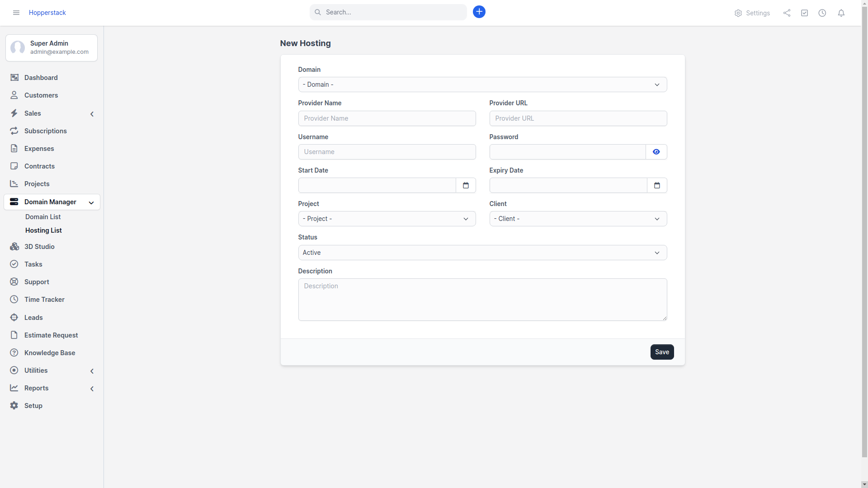Create new item with the plus button
Image resolution: width=868 pixels, height=488 pixels.
(x=479, y=12)
